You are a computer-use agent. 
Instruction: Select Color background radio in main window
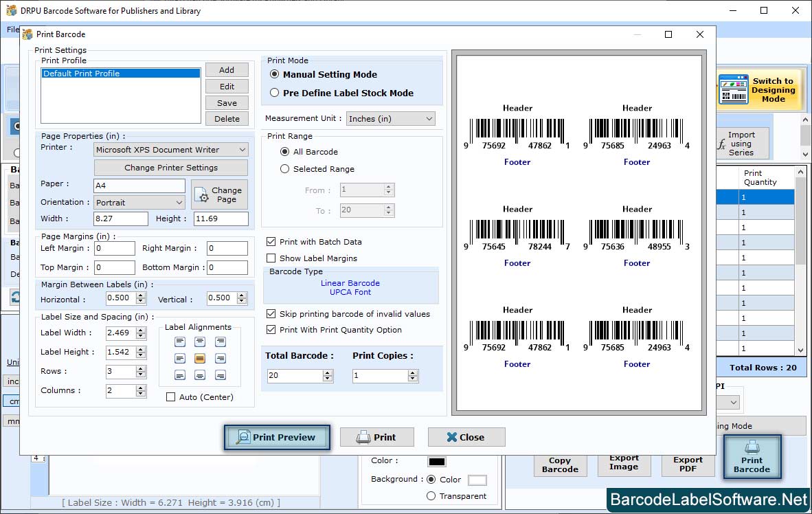[x=431, y=480]
